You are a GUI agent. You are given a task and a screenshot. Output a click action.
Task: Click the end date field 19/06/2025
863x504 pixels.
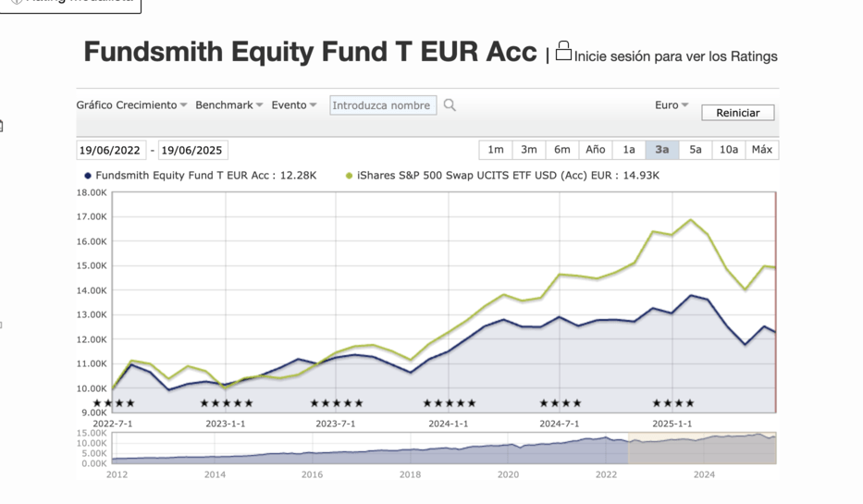tap(192, 150)
